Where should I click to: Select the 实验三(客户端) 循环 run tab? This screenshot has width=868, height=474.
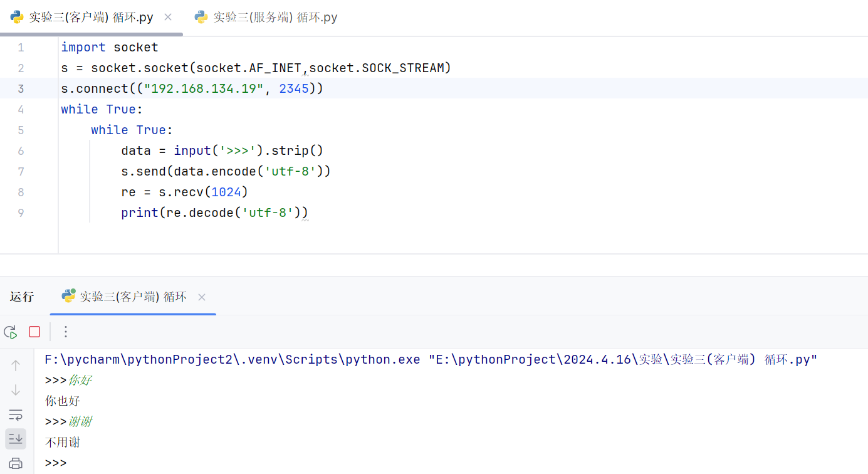click(133, 297)
